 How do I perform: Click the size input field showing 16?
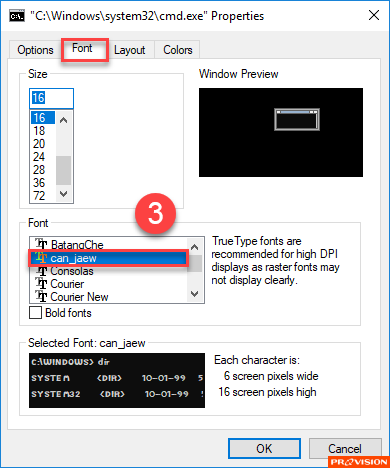point(51,98)
